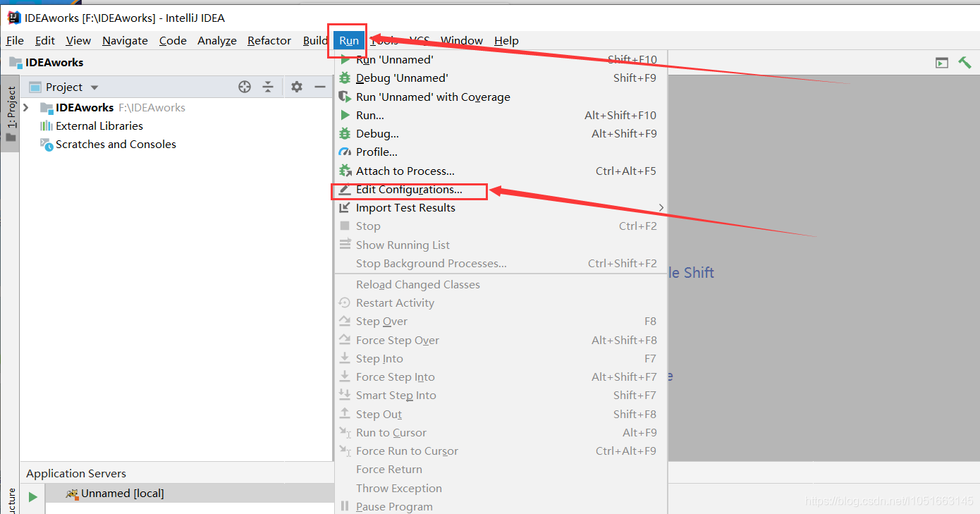Screen dimensions: 980x514
Task: Click Stop menu entry
Action: tap(501, 226)
